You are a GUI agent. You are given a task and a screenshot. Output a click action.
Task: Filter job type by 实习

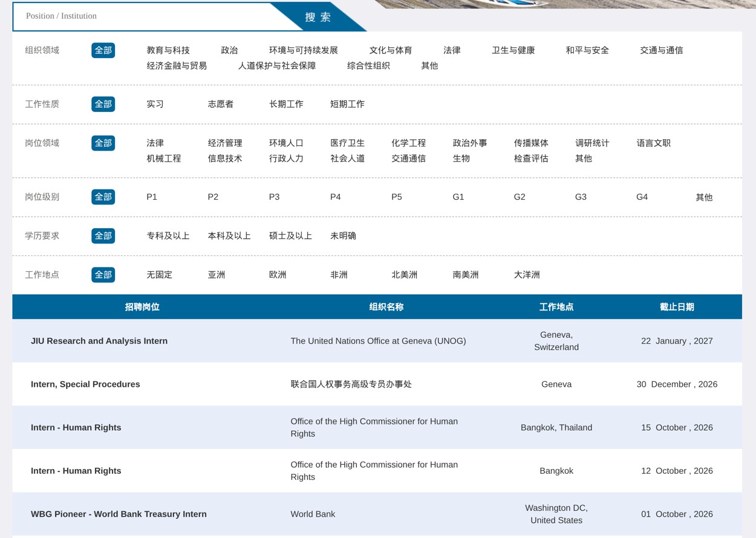155,104
